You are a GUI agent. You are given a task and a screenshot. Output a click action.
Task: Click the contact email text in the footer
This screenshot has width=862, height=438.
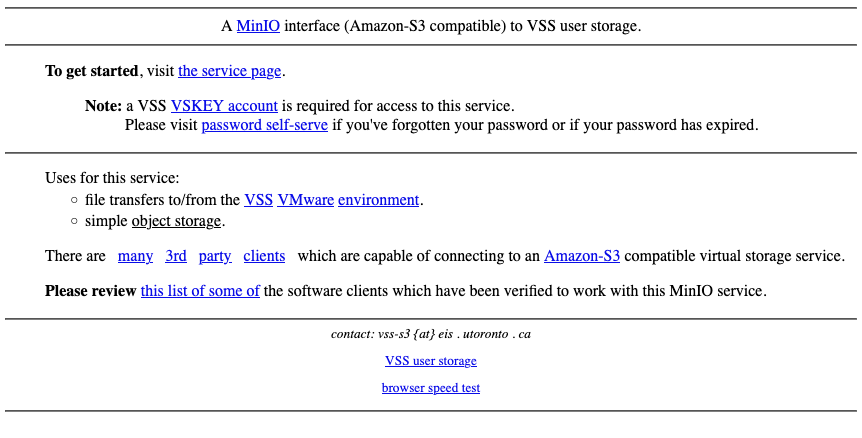pos(430,334)
